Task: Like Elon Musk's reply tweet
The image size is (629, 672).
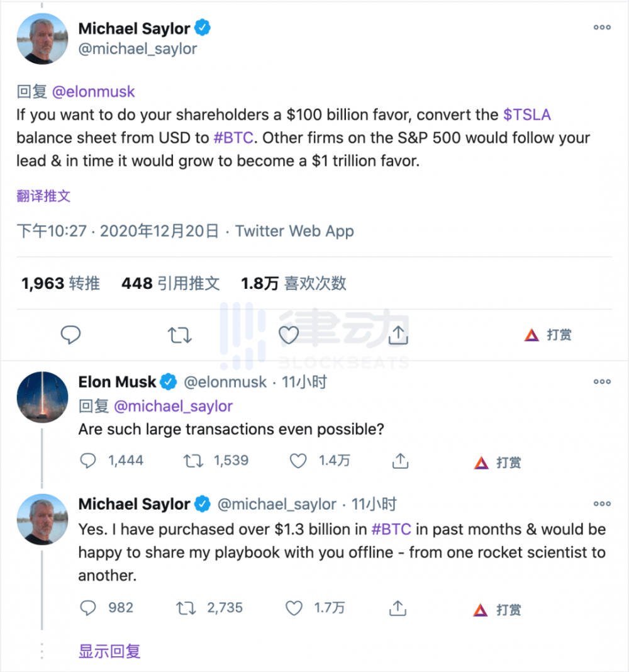Action: pos(298,461)
